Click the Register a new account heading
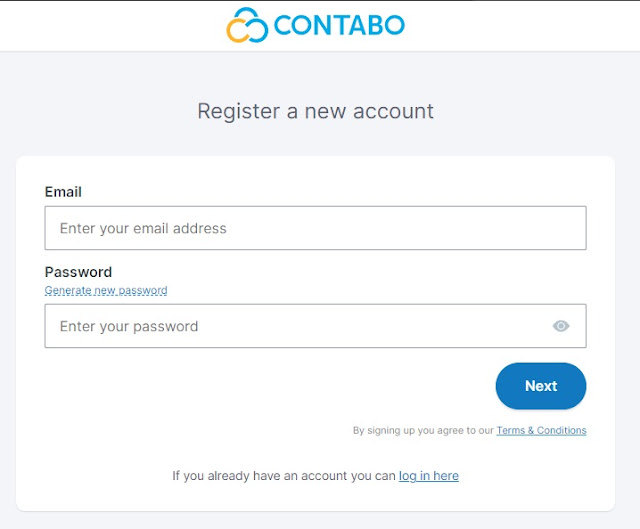 (315, 111)
